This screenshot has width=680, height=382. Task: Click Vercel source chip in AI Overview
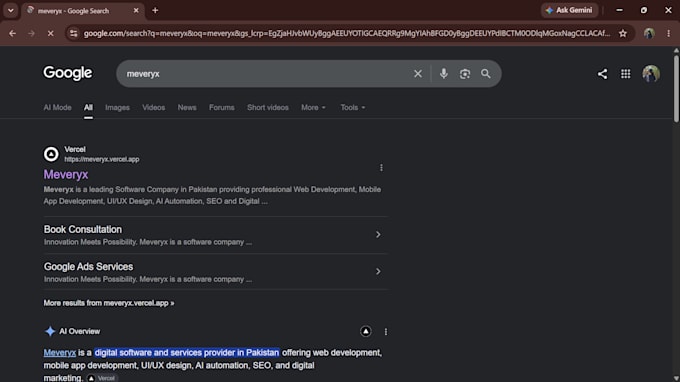pos(102,378)
